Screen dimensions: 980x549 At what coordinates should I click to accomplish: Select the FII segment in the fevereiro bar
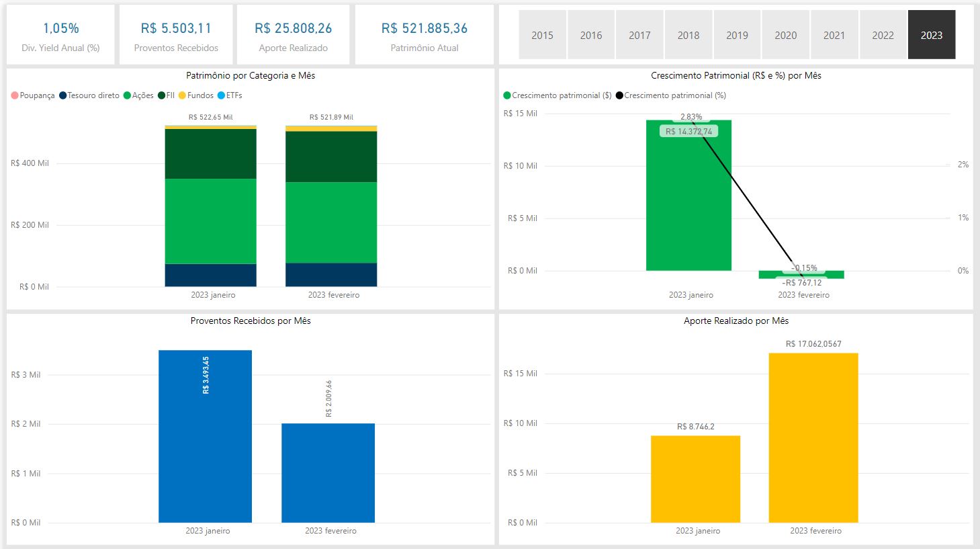[x=331, y=157]
